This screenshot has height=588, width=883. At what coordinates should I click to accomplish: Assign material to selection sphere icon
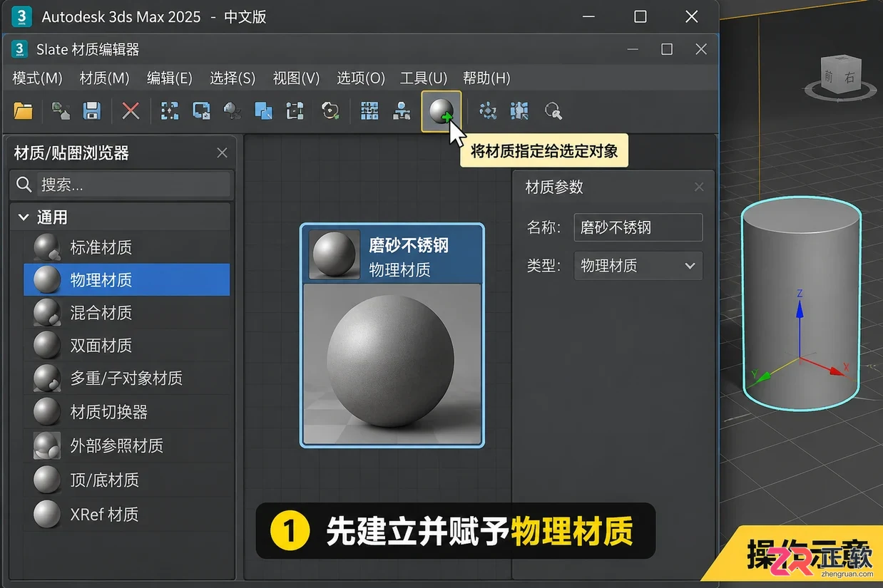[441, 111]
